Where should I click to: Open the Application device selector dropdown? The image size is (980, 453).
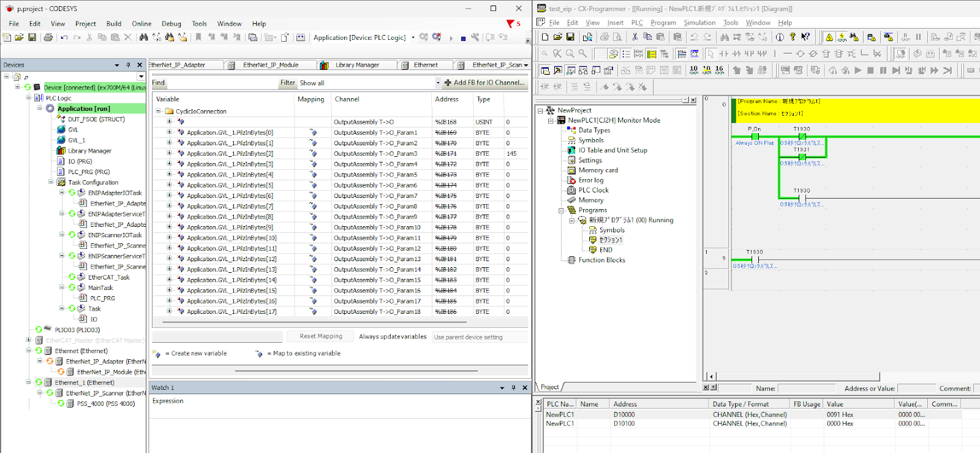(x=413, y=37)
